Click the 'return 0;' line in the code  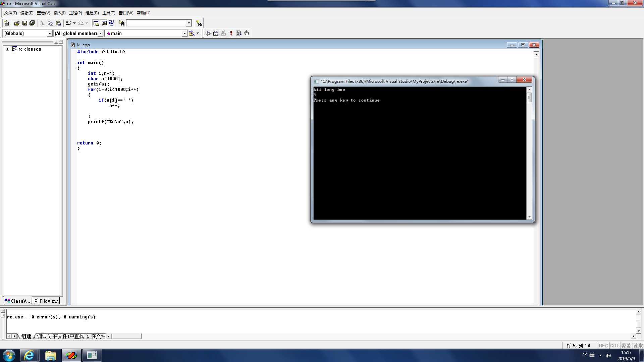click(x=89, y=143)
